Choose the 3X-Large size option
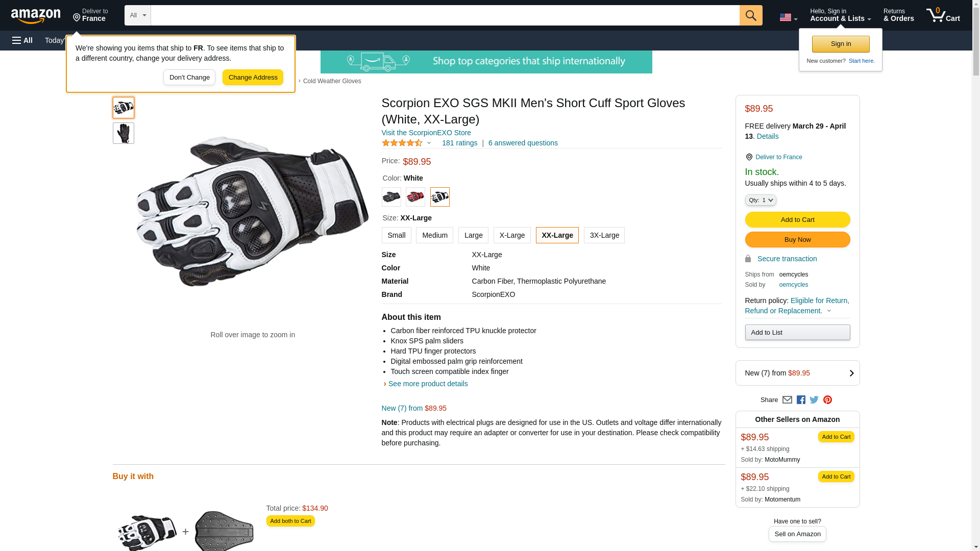980x551 pixels. pyautogui.click(x=604, y=235)
